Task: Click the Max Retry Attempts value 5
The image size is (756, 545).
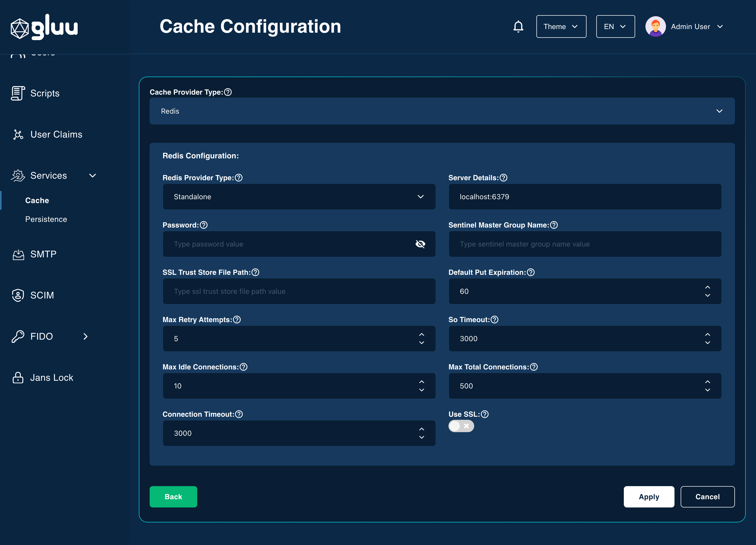Action: pyautogui.click(x=176, y=339)
